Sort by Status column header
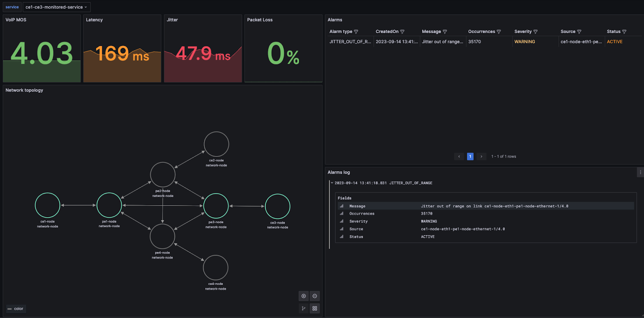Screen dimensions: 644x318 (x=614, y=31)
